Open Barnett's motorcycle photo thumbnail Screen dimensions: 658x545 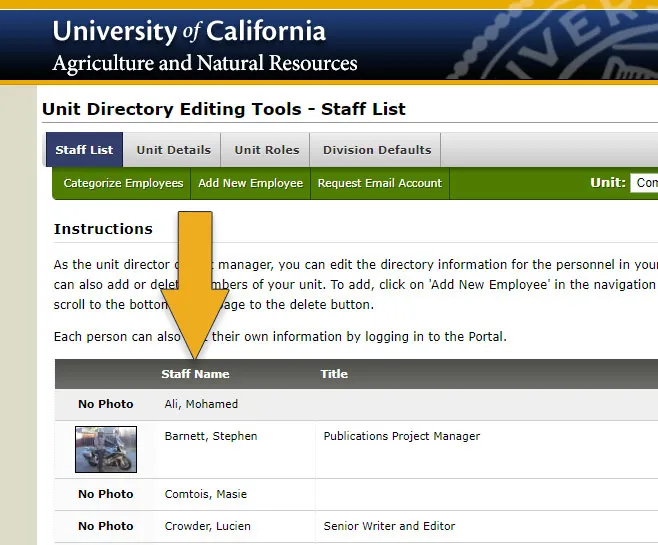point(106,449)
